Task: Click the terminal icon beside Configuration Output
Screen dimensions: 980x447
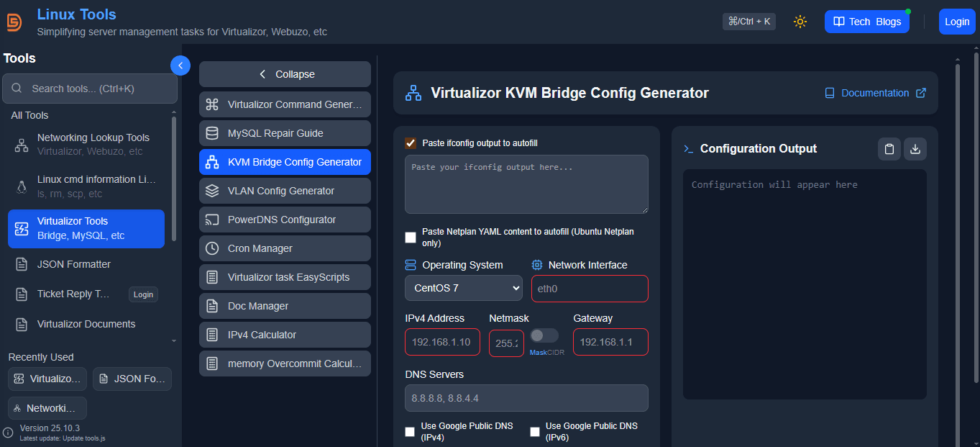Action: coord(688,149)
